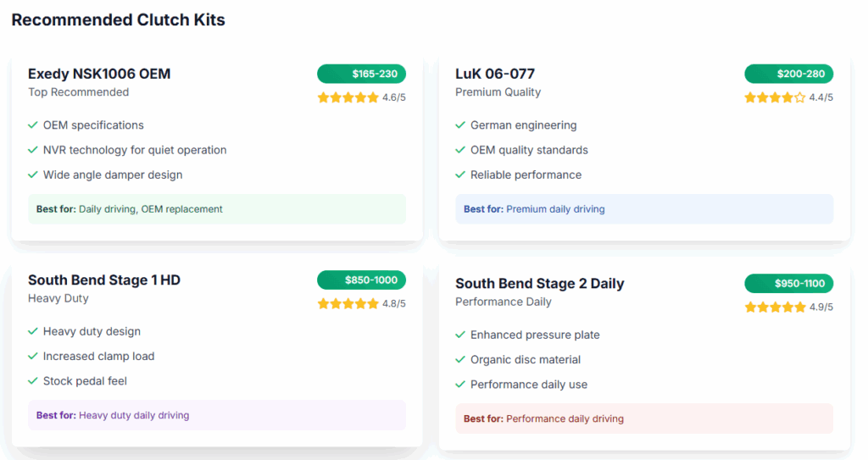Click the 'Daily driving, OEM replacement' best-for box
The height and width of the screenshot is (460, 868).
point(217,209)
